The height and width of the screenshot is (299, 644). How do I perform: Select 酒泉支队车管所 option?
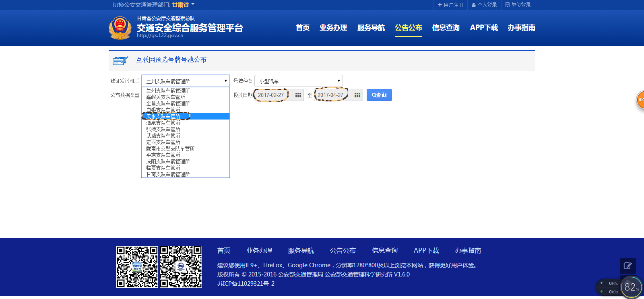point(186,123)
